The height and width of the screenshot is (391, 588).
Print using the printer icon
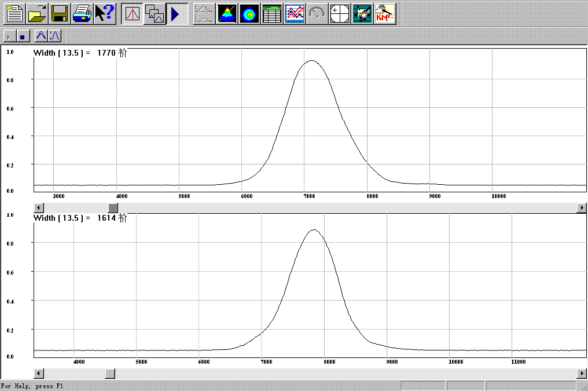click(x=82, y=13)
